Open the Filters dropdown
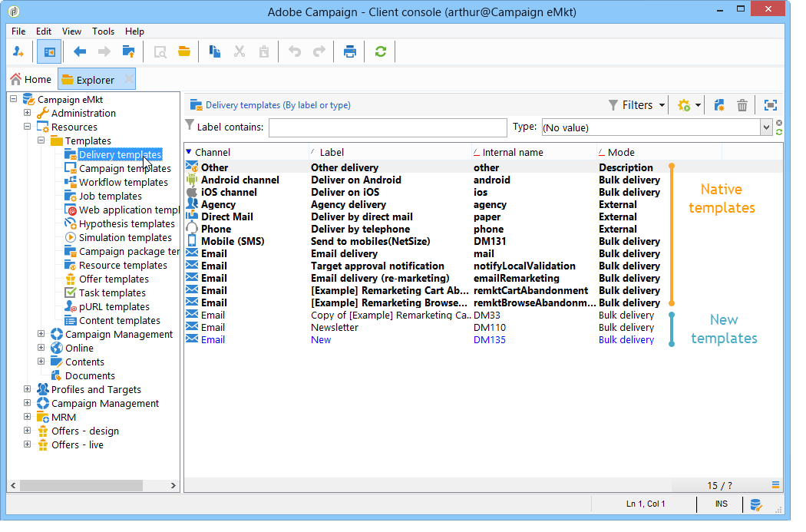Image resolution: width=806 pixels, height=532 pixels. point(636,105)
